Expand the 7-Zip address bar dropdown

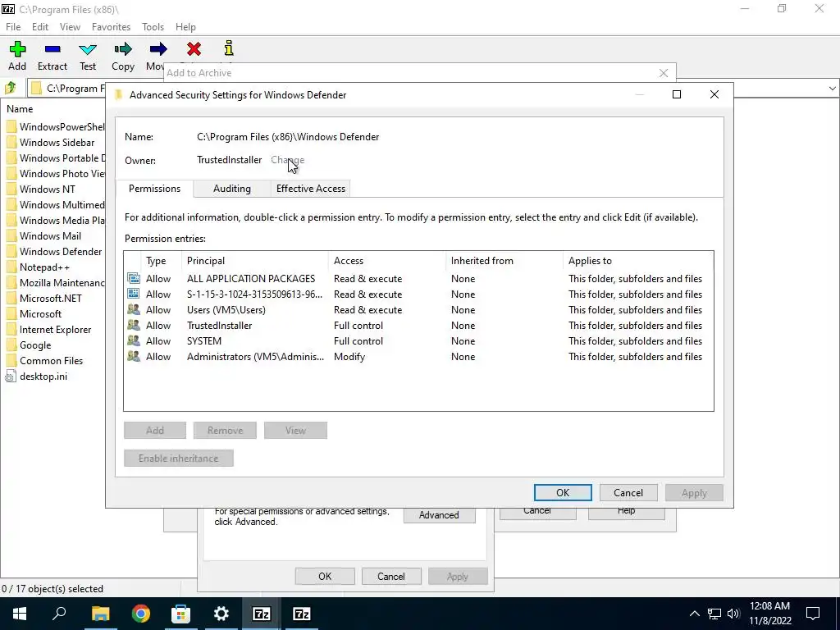(832, 89)
